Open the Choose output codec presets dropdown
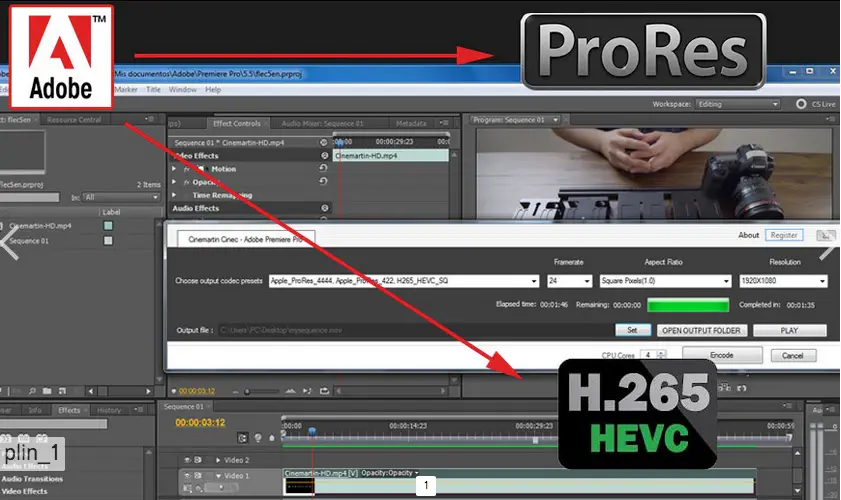This screenshot has height=500, width=841. pos(403,281)
